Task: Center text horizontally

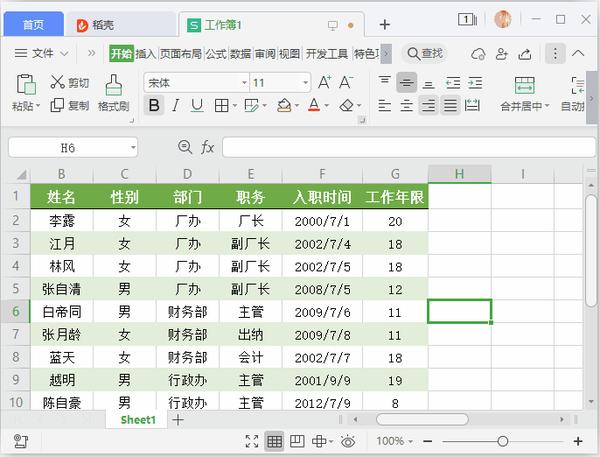Action: coord(406,105)
